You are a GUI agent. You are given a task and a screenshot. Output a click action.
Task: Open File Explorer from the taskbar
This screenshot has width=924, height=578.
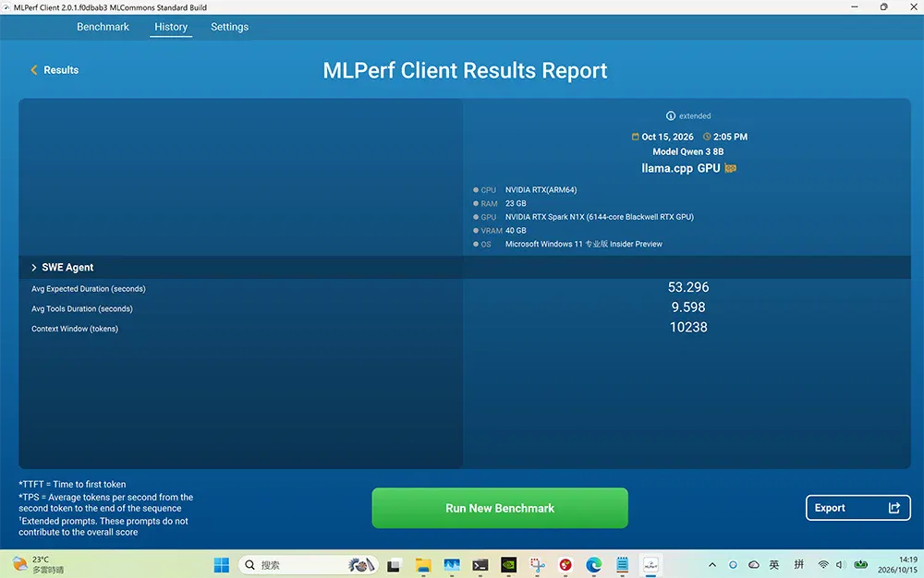[x=423, y=565]
